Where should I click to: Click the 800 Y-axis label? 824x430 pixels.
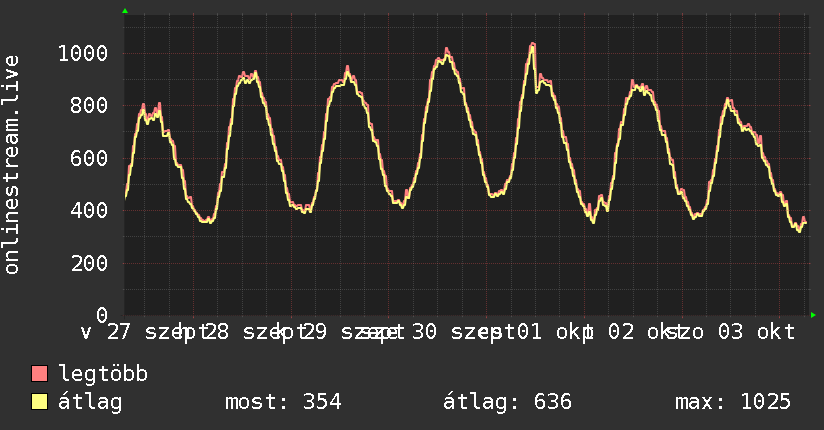point(89,105)
